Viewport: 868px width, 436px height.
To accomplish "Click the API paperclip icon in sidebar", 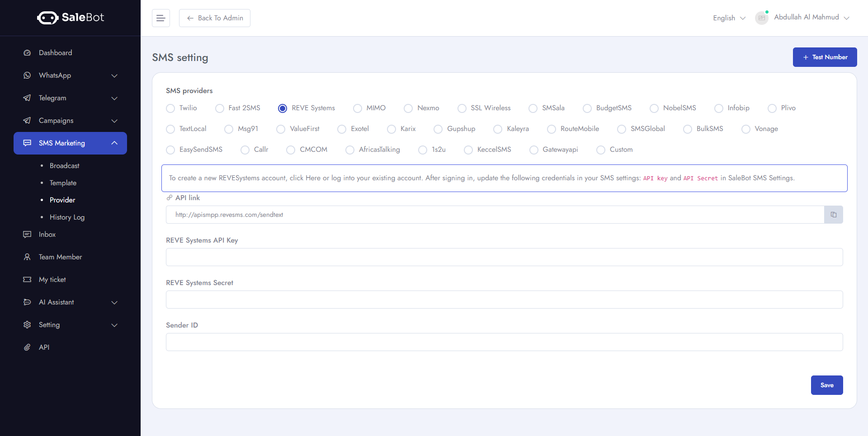I will [x=27, y=347].
